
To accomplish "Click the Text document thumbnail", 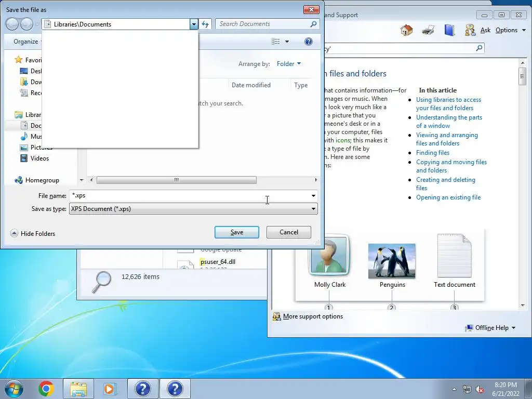I will click(x=454, y=256).
